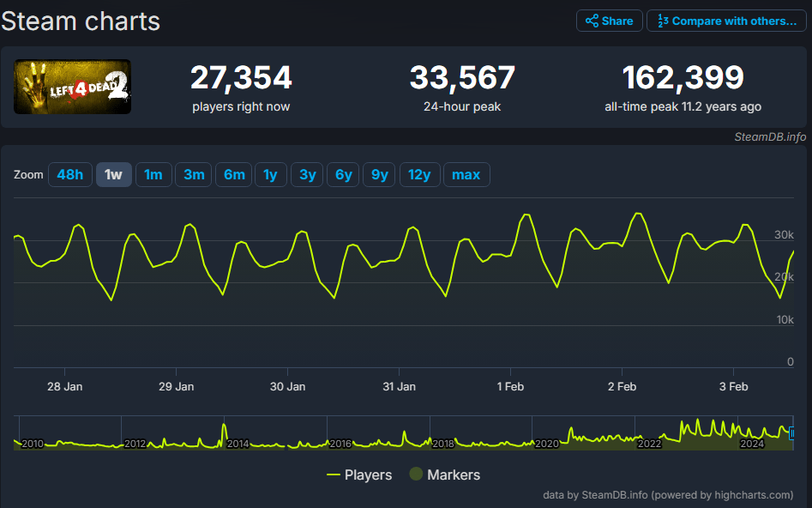Pick the 12y zoom range
This screenshot has width=812, height=508.
click(x=419, y=175)
